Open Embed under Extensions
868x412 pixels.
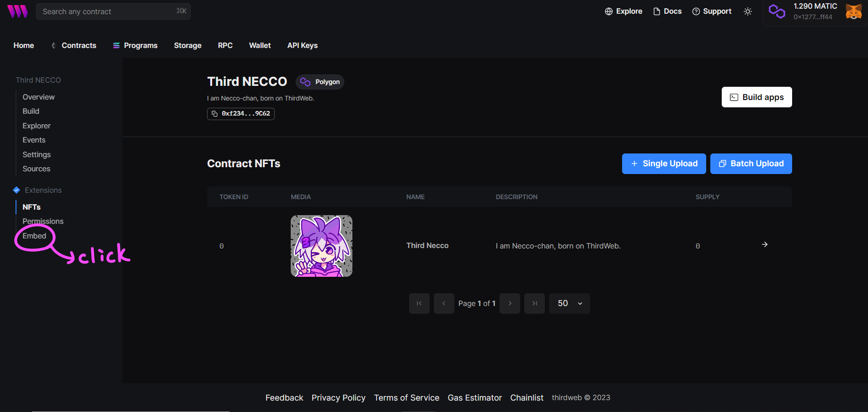[35, 236]
